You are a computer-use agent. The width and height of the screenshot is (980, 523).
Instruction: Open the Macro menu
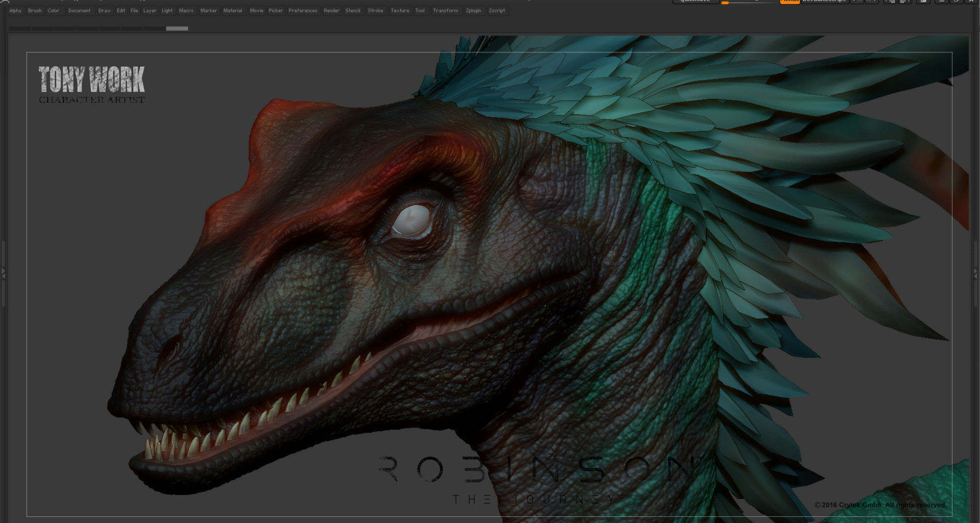186,10
